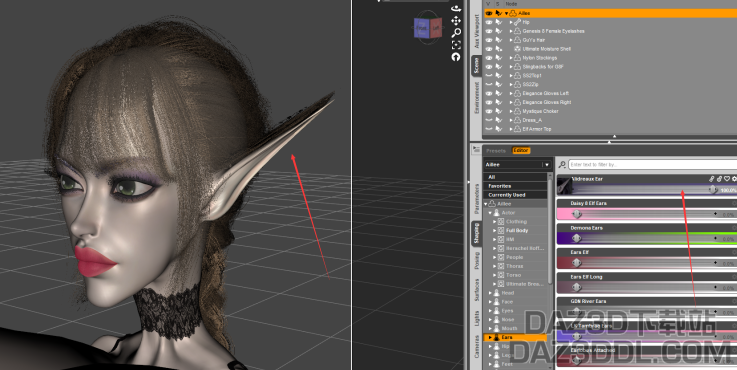Image resolution: width=737 pixels, height=370 pixels.
Task: Toggle visibility eye for Genesis 8 Female Eyelashes
Action: click(x=489, y=31)
